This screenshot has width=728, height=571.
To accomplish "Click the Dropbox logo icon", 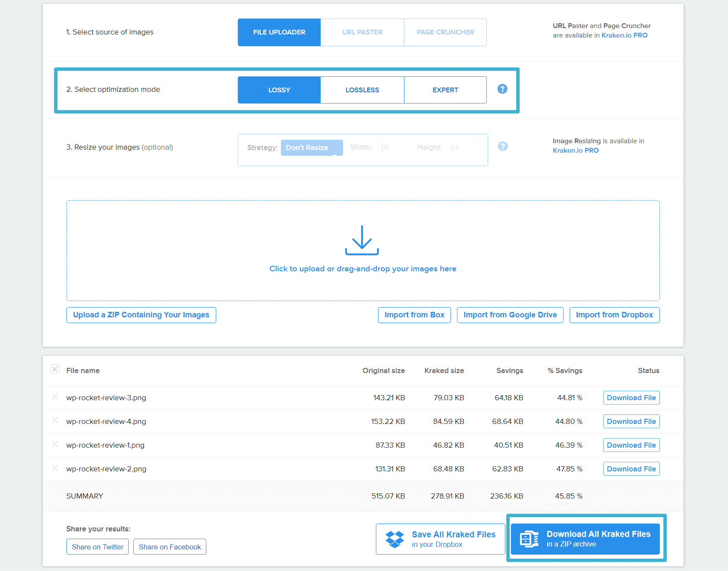I will coord(394,539).
